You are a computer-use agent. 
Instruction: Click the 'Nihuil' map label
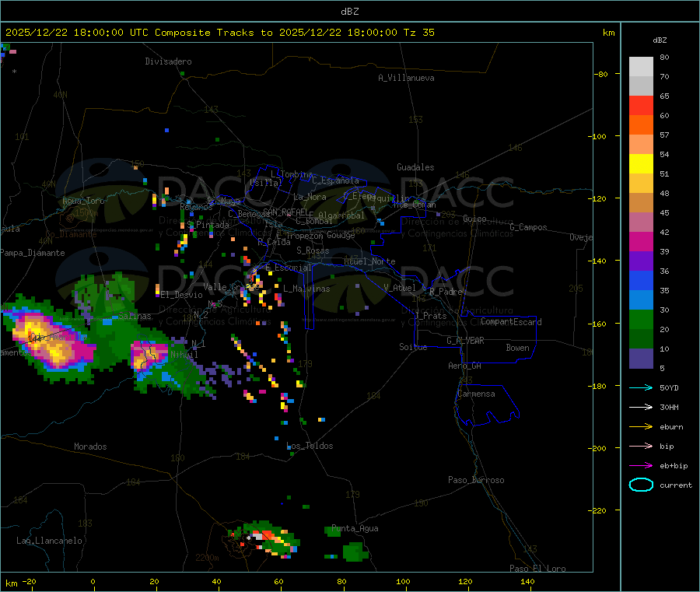tap(184, 355)
